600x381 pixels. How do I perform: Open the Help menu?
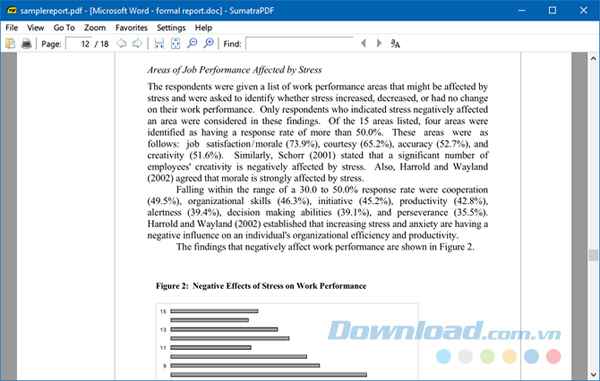[x=203, y=28]
